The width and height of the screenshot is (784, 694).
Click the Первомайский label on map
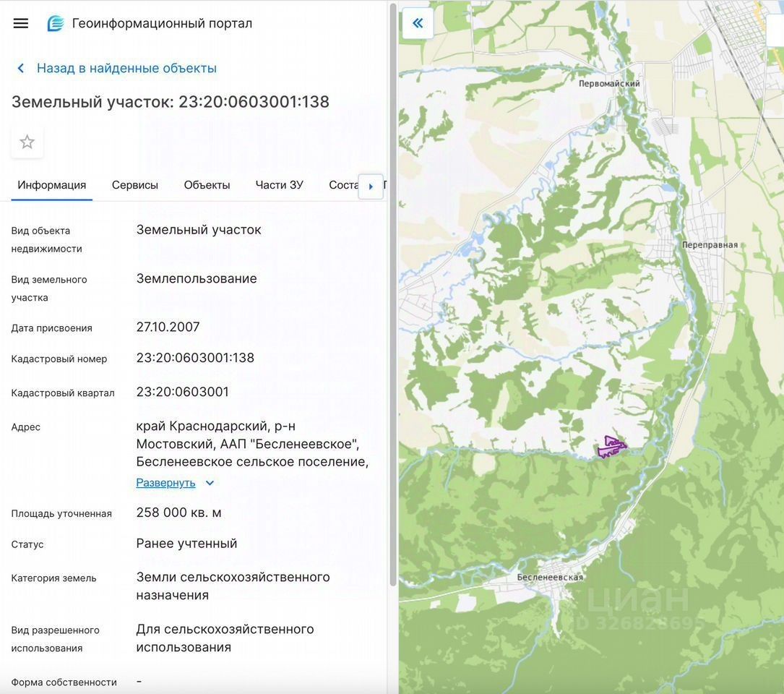point(609,84)
